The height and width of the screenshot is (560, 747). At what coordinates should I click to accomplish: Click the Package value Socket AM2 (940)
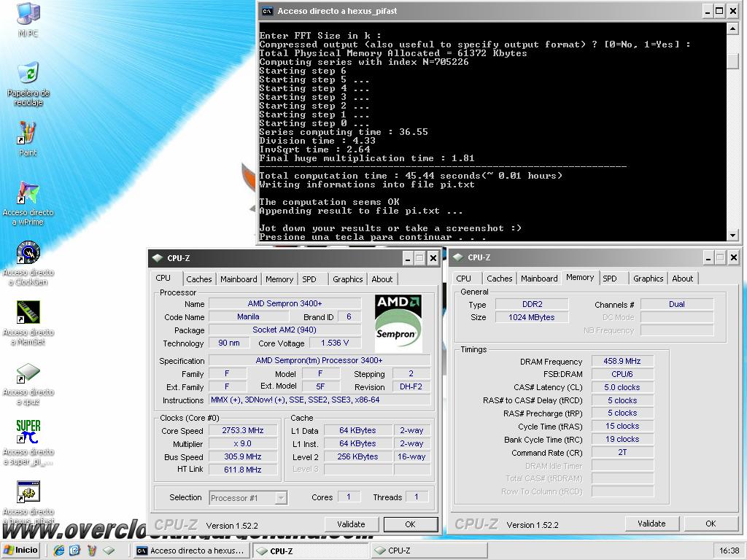pos(285,330)
